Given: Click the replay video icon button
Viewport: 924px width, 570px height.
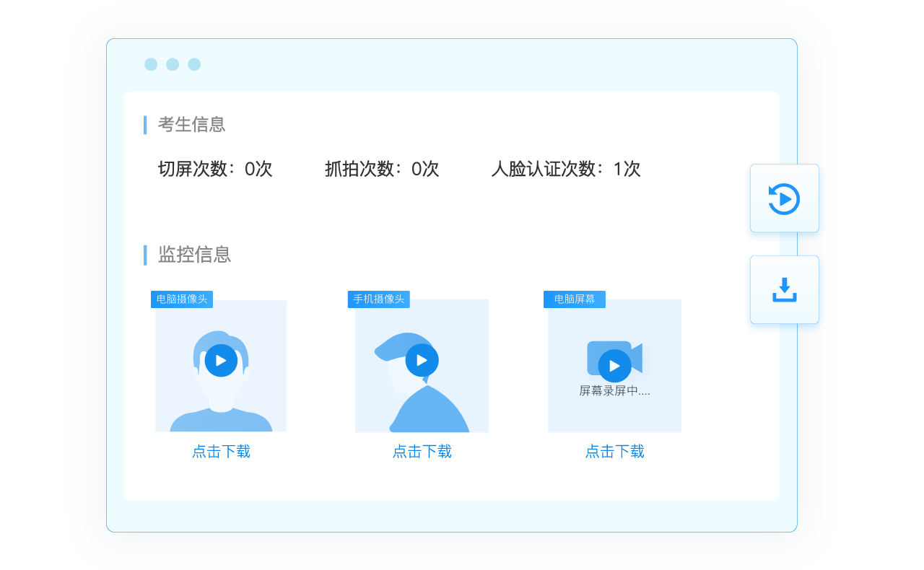Looking at the screenshot, I should coord(784,198).
